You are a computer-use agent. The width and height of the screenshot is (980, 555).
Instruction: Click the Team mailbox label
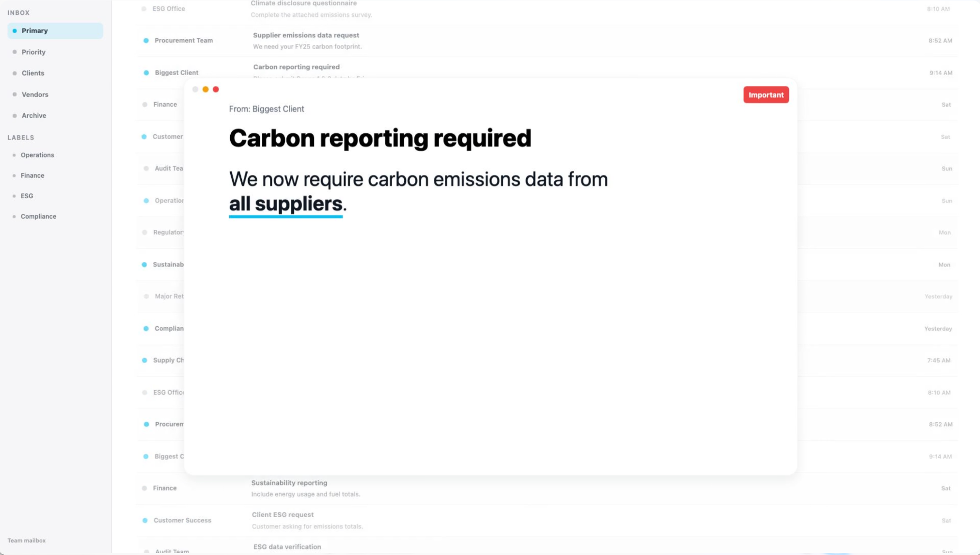point(27,541)
